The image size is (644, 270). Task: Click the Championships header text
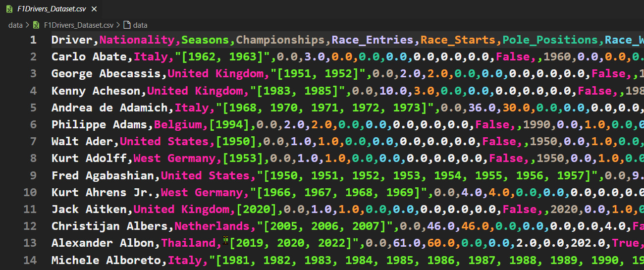tap(280, 40)
